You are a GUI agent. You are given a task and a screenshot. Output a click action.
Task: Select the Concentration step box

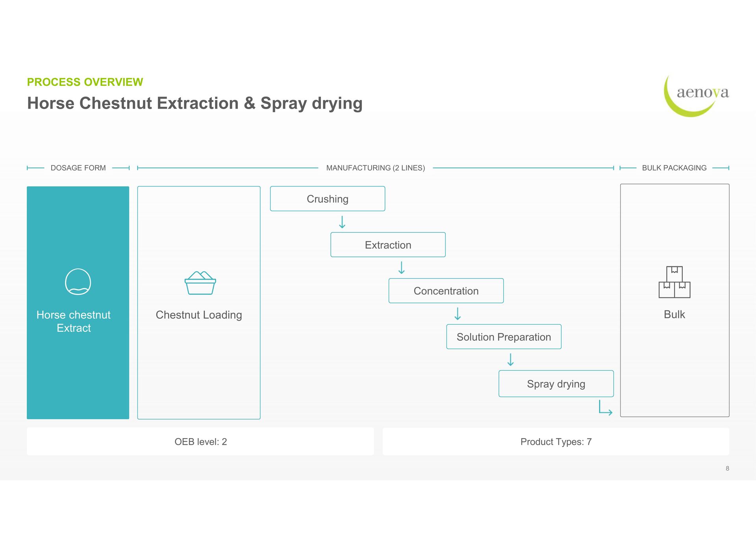coord(446,291)
